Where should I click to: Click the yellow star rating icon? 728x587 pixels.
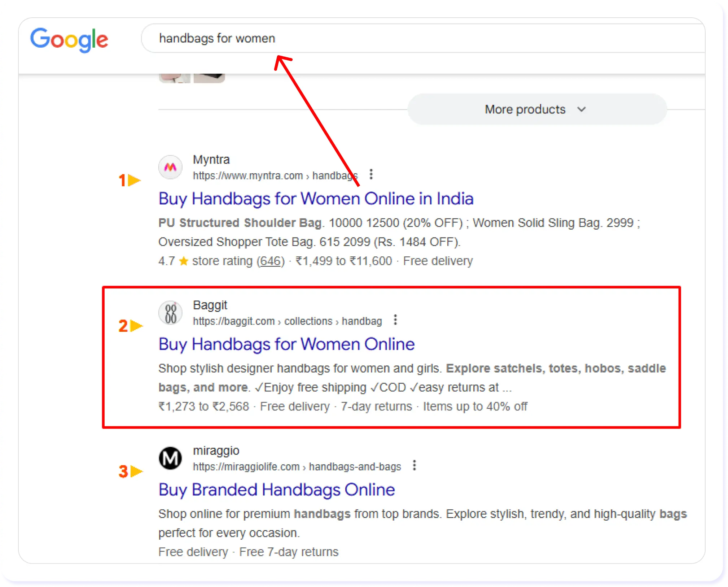pos(184,261)
